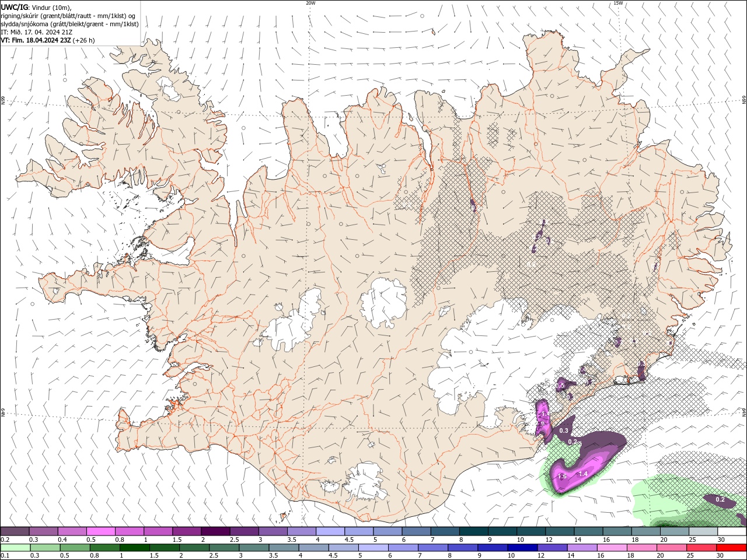This screenshot has width=747, height=560.
Task: Click the 'UWC/IG: Vindur (10m)' title text
Action: pos(36,7)
